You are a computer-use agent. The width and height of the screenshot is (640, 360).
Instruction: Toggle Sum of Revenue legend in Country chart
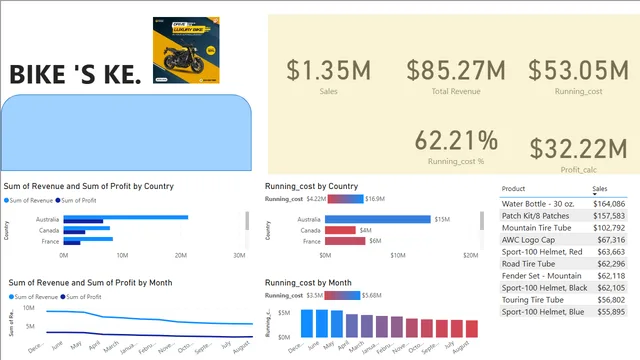tap(29, 200)
